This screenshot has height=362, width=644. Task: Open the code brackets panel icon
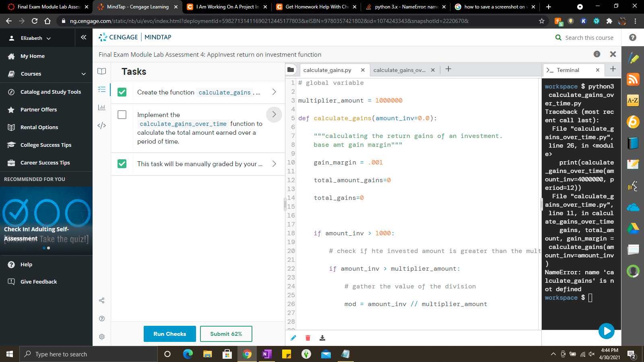[102, 125]
